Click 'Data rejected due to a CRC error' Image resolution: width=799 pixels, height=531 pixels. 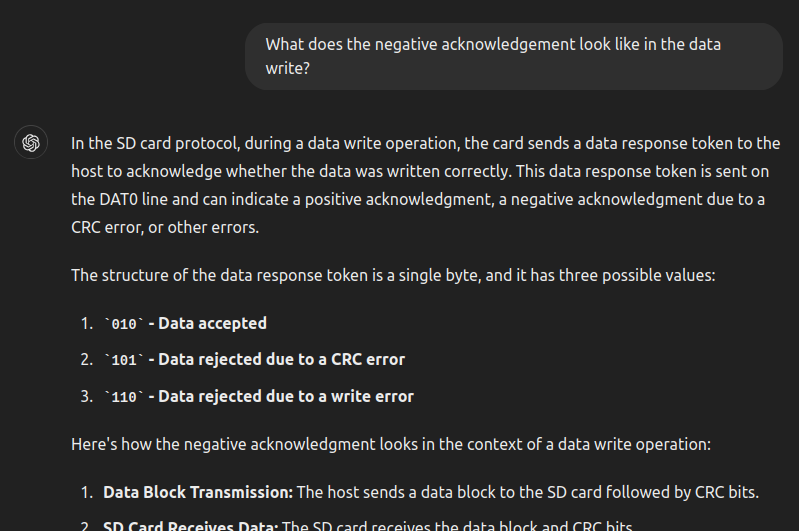pos(281,359)
